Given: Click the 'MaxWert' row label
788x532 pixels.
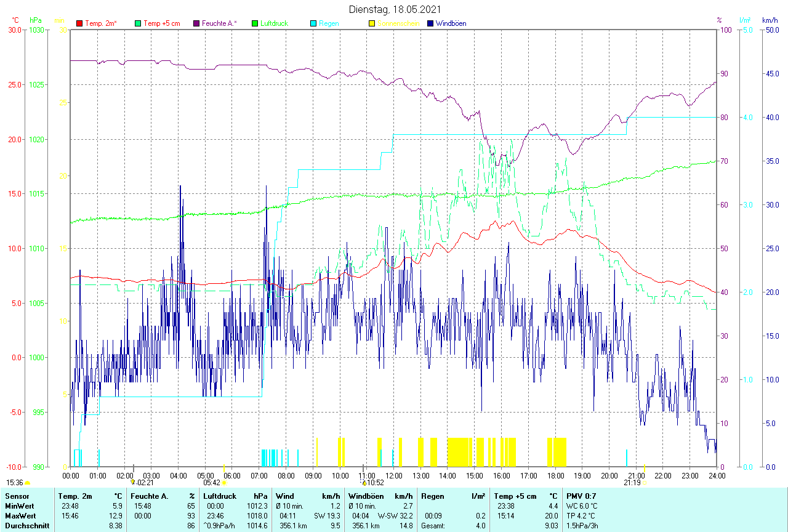Looking at the screenshot, I should [19, 516].
